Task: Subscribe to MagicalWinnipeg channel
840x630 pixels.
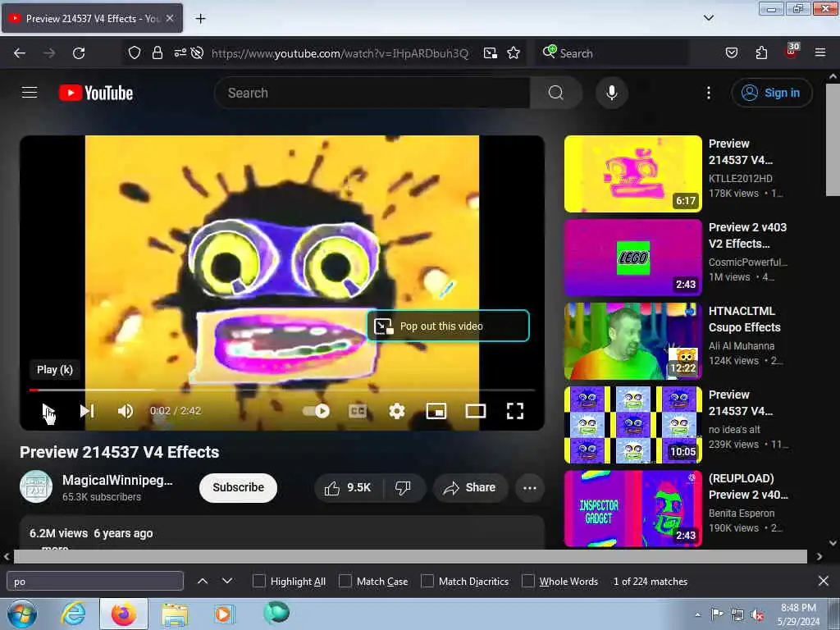Action: pyautogui.click(x=239, y=487)
